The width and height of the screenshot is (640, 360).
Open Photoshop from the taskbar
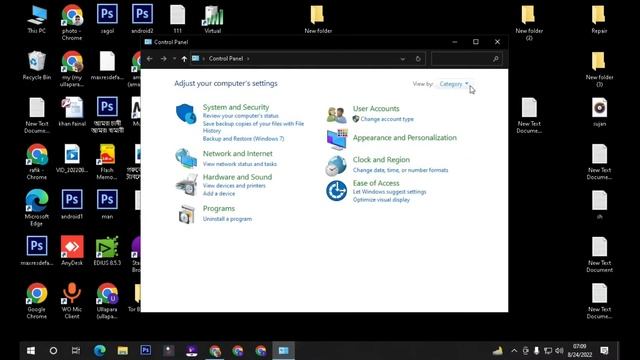pos(146,350)
